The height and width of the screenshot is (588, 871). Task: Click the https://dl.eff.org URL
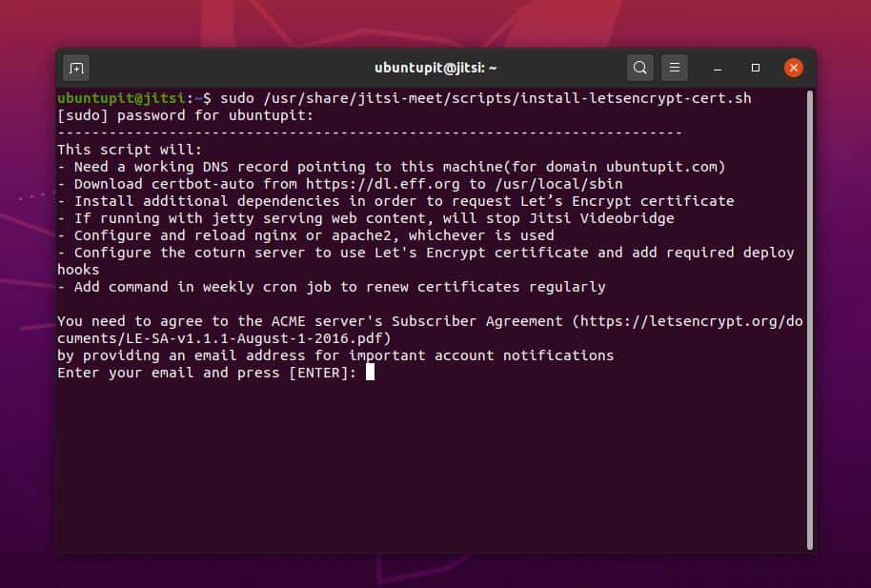click(383, 184)
